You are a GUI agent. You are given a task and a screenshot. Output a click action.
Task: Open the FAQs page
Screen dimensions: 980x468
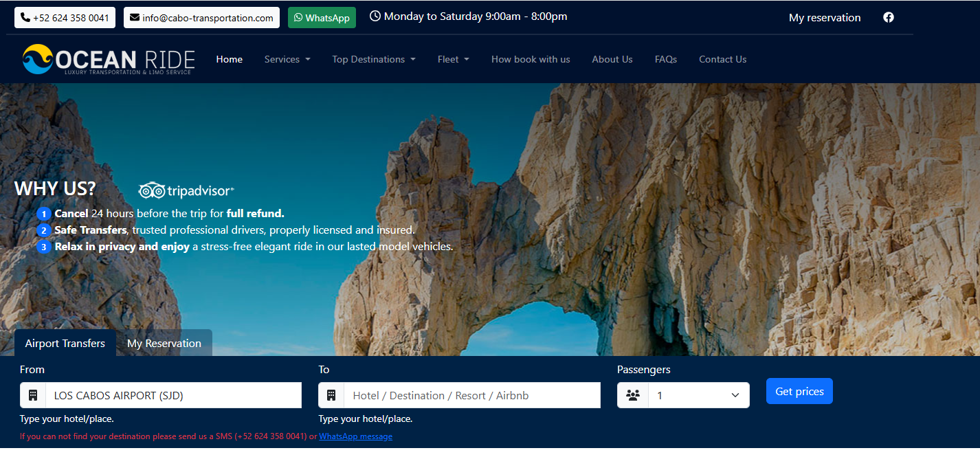tap(665, 60)
